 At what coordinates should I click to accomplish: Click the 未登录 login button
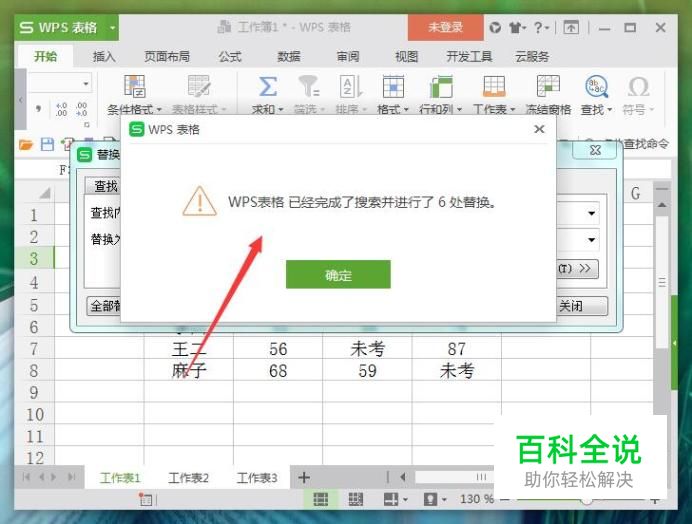click(x=446, y=27)
